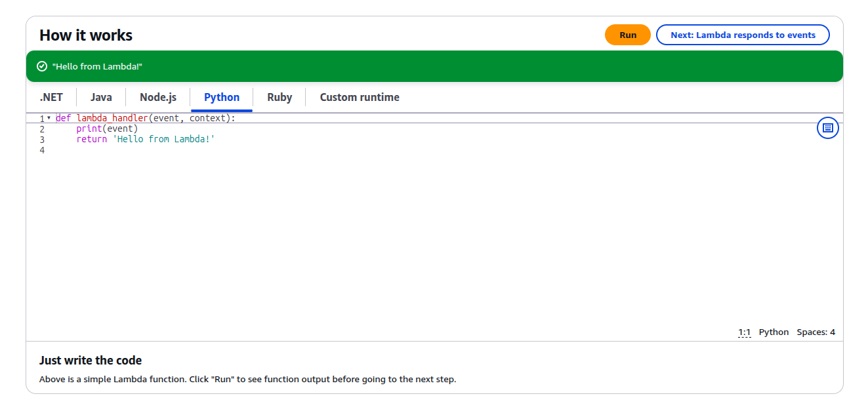Click the Python language label in status bar
Screen dimensions: 868x415
774,332
